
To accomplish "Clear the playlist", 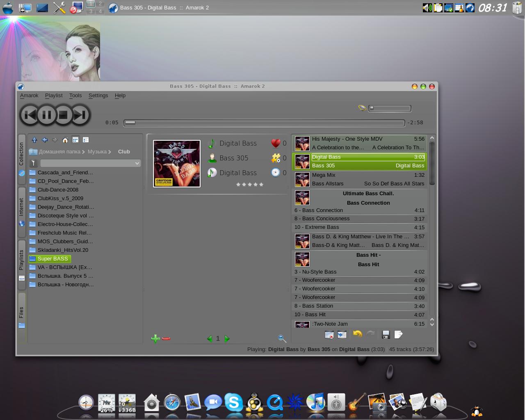I will (329, 335).
